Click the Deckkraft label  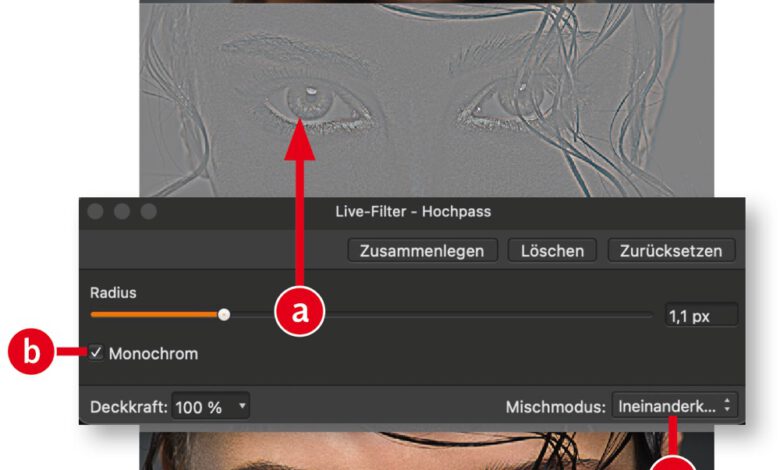pyautogui.click(x=129, y=407)
